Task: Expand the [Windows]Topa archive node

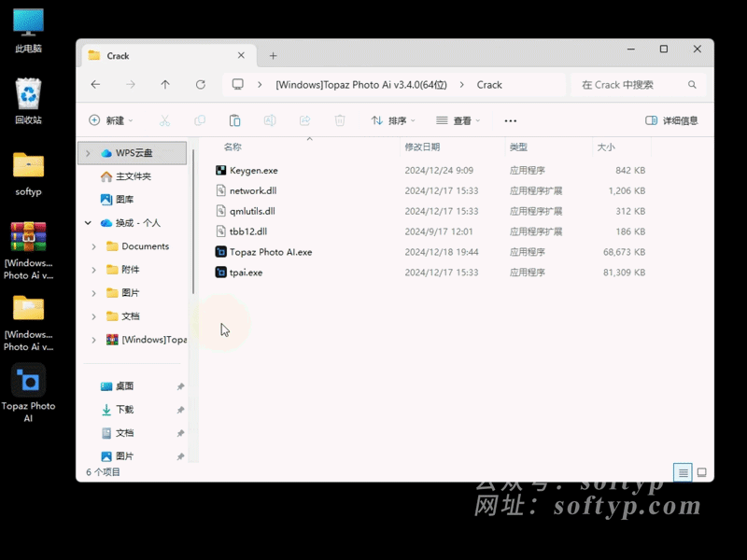Action: tap(94, 340)
